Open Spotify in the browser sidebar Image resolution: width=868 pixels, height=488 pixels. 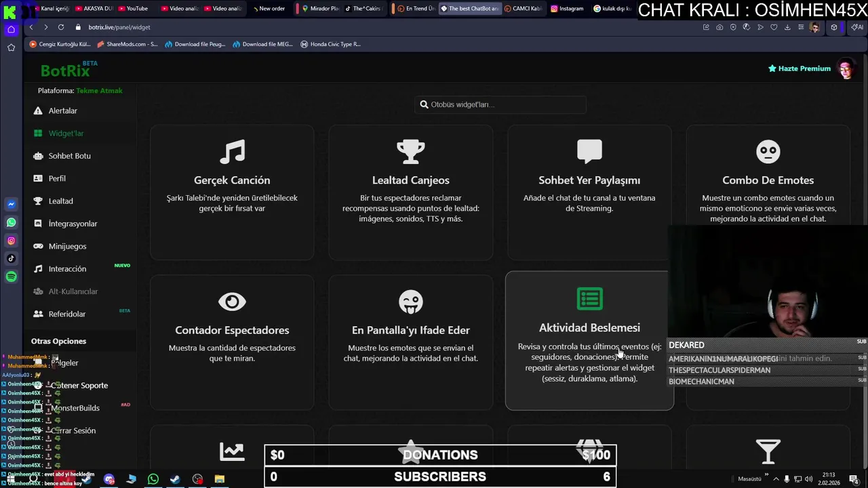click(11, 277)
